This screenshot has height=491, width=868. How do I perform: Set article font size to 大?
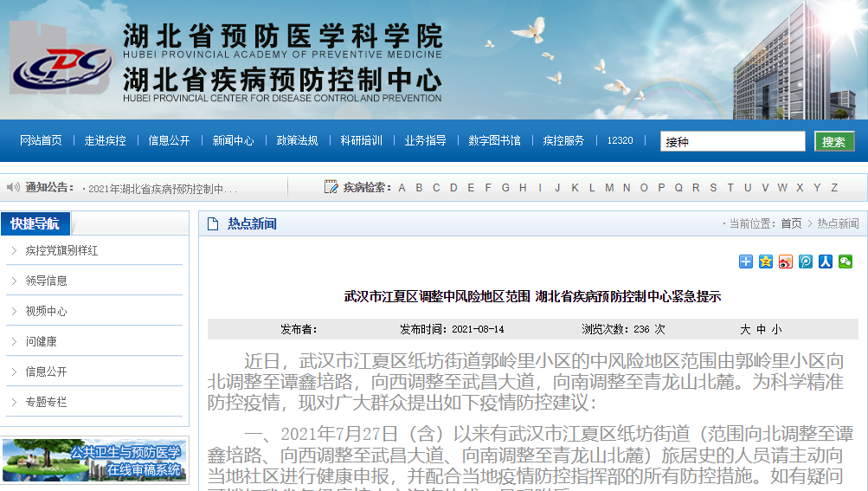point(744,329)
